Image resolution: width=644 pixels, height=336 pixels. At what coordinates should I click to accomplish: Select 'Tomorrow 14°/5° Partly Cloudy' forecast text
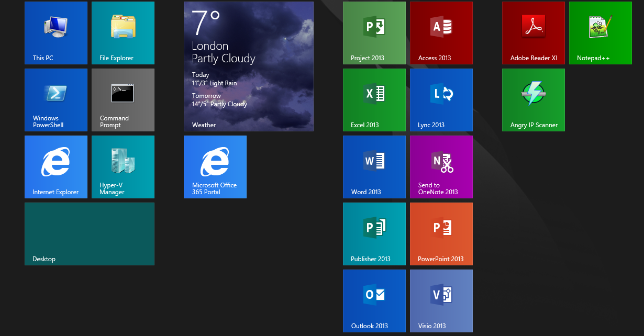point(219,100)
